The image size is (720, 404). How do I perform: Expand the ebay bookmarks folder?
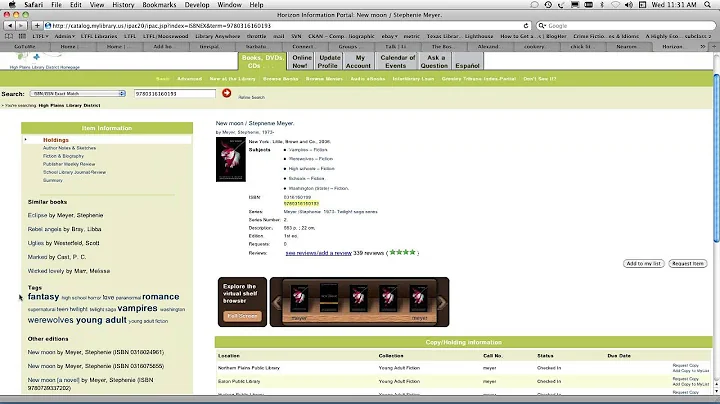pyautogui.click(x=389, y=36)
